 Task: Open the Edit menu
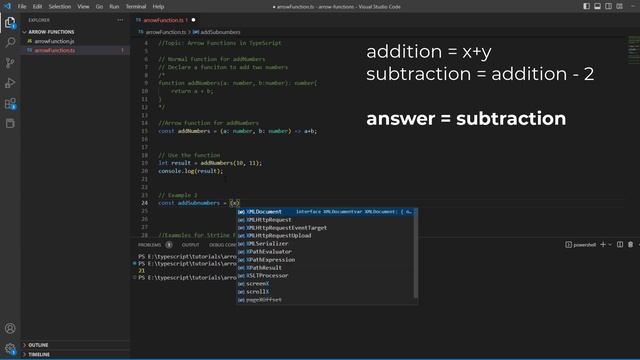pyautogui.click(x=37, y=7)
